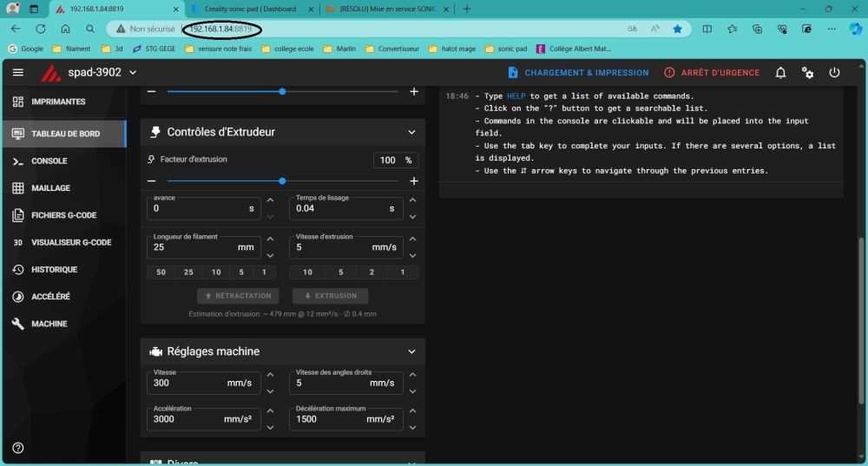Image resolution: width=868 pixels, height=466 pixels.
Task: Open Chargement & Impression upload
Action: 578,73
